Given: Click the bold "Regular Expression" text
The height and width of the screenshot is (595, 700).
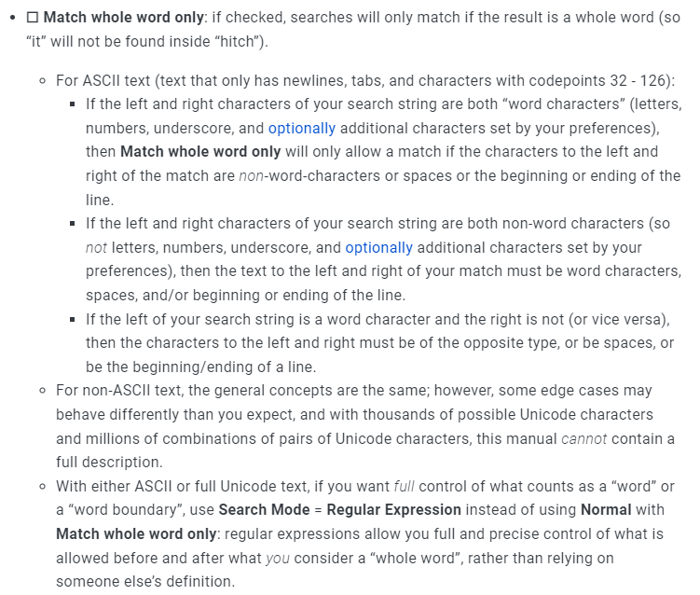Looking at the screenshot, I should point(393,510).
